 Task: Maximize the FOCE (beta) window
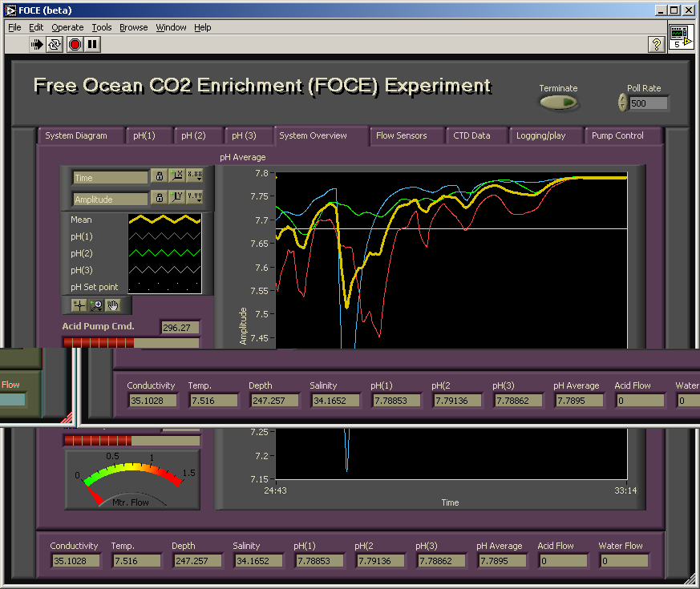pos(674,10)
